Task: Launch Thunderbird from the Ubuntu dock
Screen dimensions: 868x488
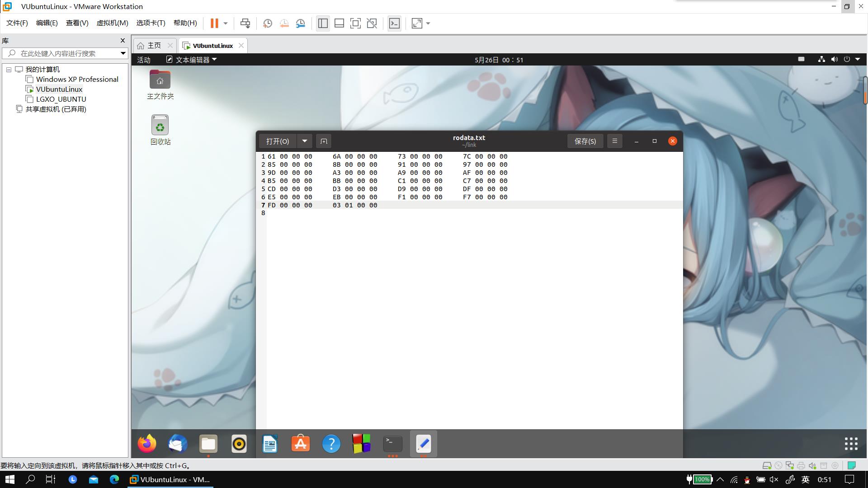Action: click(x=178, y=444)
